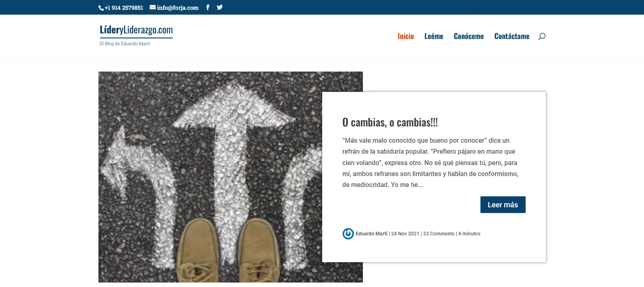Screen dimensions: 644x287
Task: Click the phone number +1 914 2579851
Action: [124, 8]
